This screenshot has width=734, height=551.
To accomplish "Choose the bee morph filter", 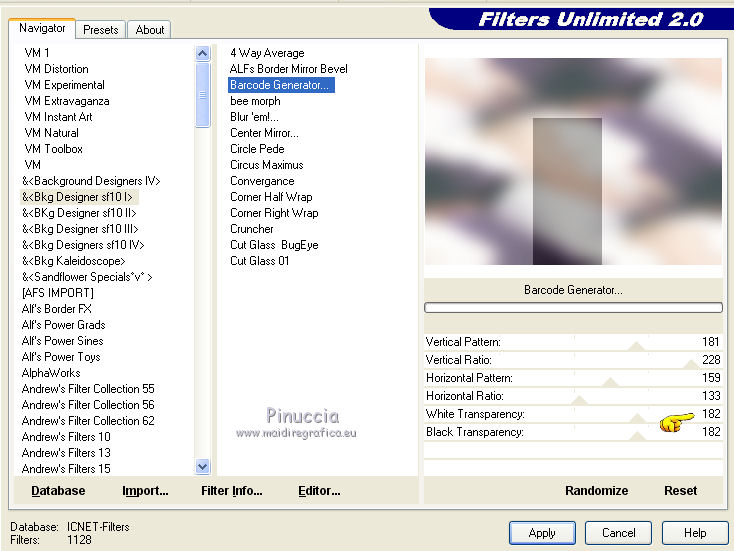I will tap(255, 101).
